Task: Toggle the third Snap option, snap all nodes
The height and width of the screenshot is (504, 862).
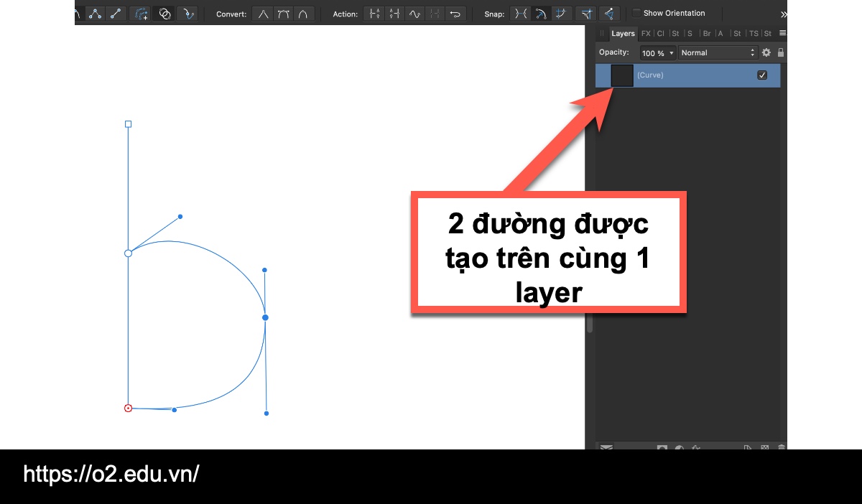Action: pyautogui.click(x=562, y=14)
